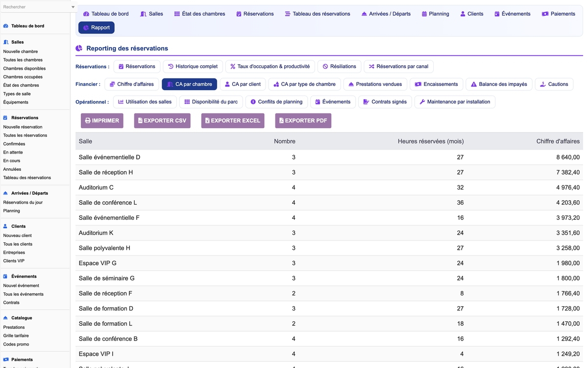Open CA par client report

point(243,84)
